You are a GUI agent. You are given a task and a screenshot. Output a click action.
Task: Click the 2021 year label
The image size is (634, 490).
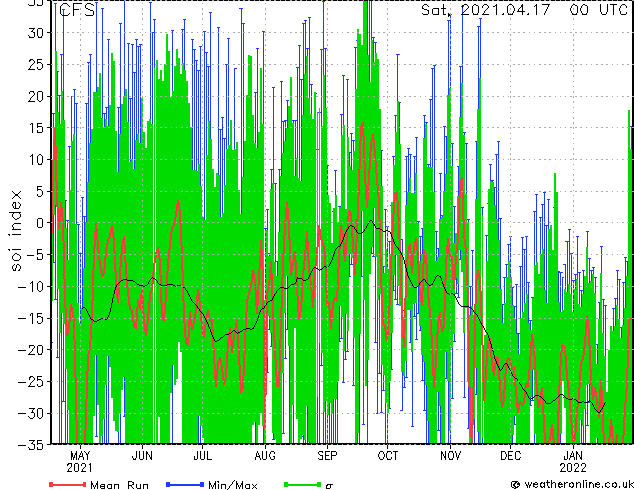tap(80, 468)
